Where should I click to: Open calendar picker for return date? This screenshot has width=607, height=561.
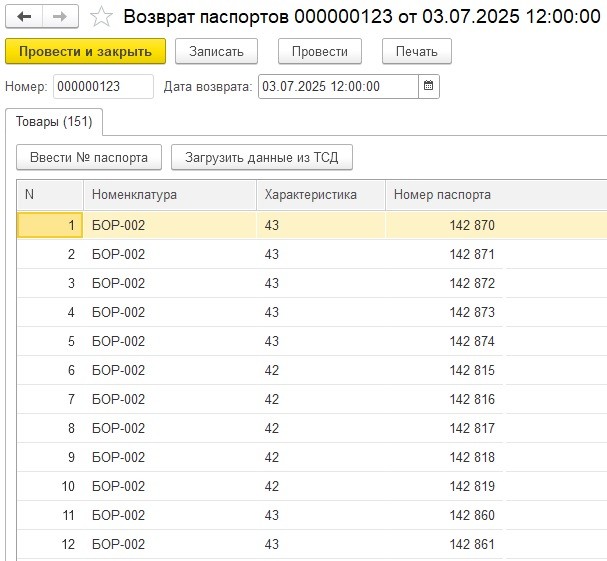(429, 87)
